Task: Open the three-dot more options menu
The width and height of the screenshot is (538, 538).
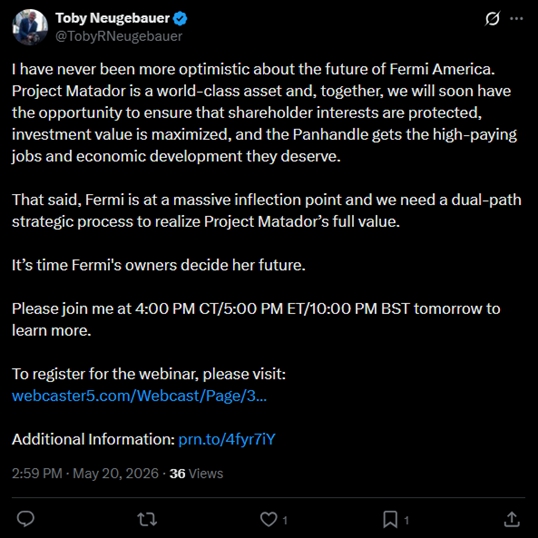Action: click(x=516, y=19)
